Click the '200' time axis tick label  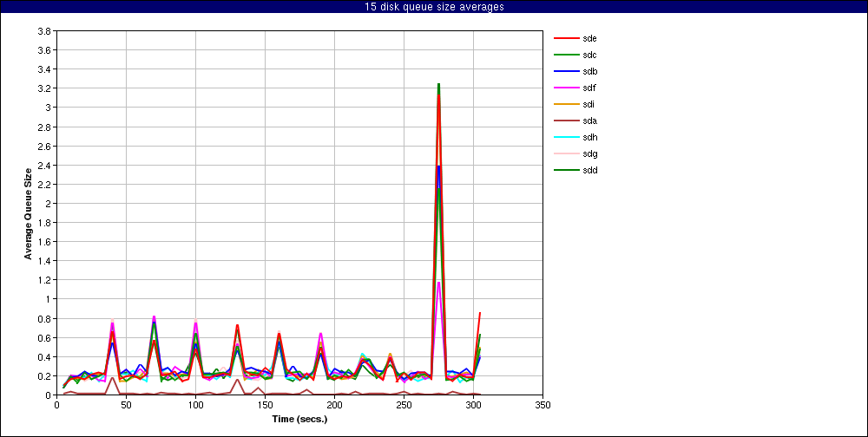334,406
